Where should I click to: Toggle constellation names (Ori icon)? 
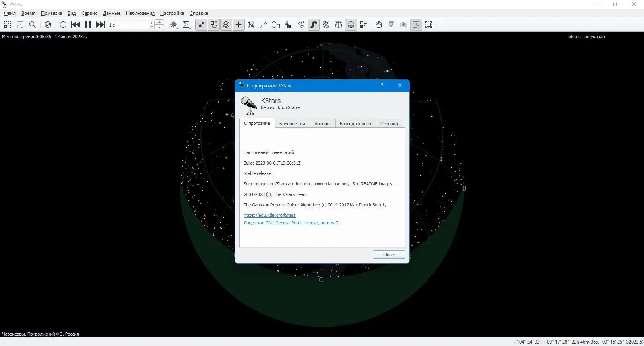tap(276, 25)
